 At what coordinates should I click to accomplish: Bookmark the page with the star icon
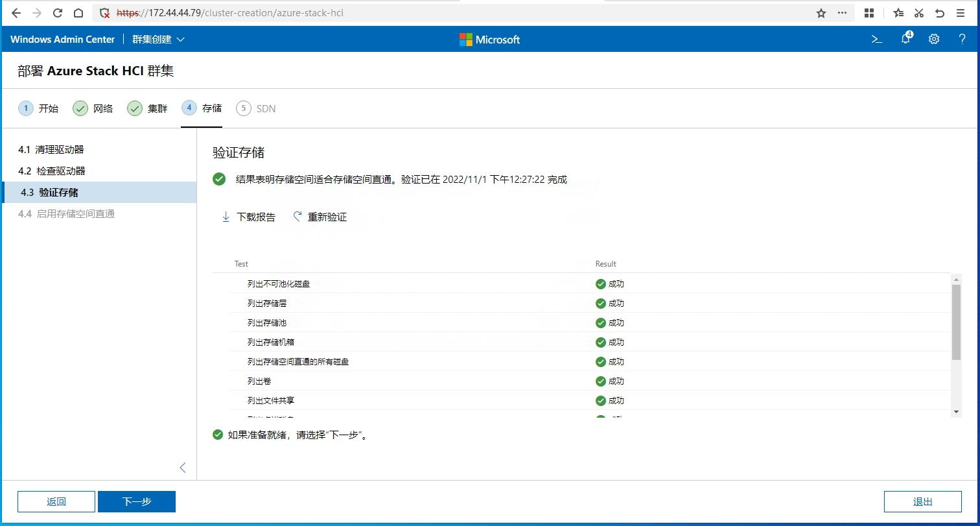tap(821, 13)
